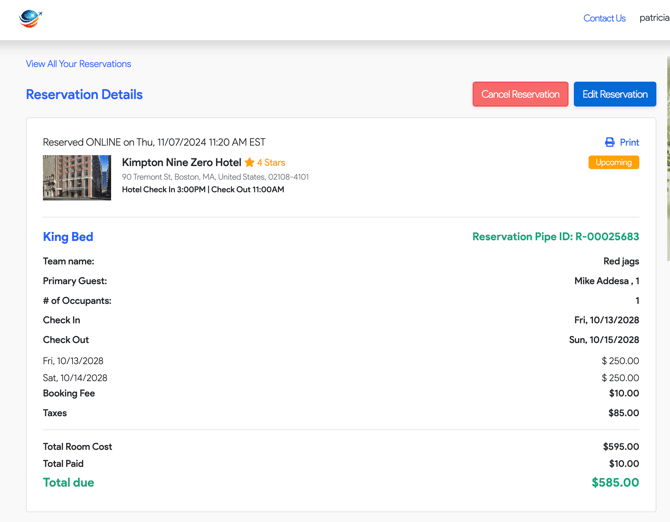
Task: Click the hotel address 90 Tremont St
Action: [215, 177]
